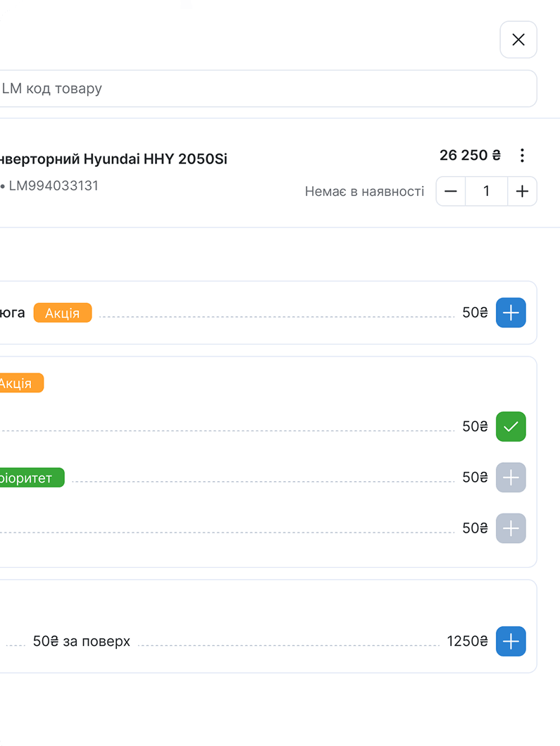Click the quantity value field showing 1
The image size is (560, 746).
click(x=486, y=192)
